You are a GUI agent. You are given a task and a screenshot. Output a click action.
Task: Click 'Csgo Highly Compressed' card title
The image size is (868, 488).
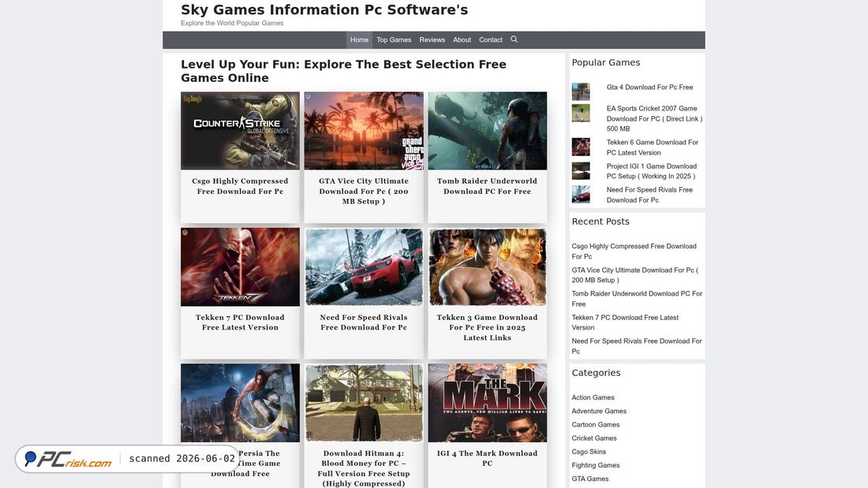point(240,186)
